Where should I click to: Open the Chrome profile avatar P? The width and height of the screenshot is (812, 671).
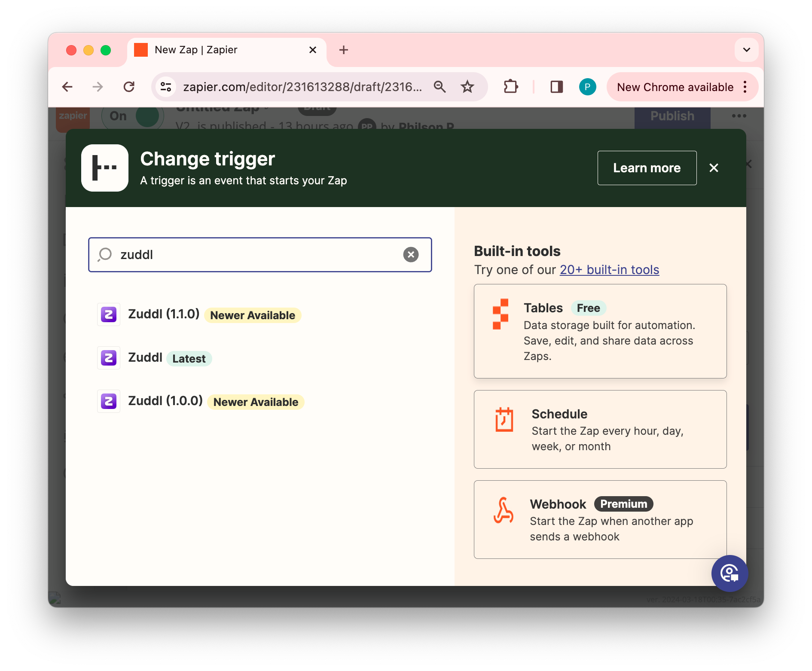tap(587, 87)
